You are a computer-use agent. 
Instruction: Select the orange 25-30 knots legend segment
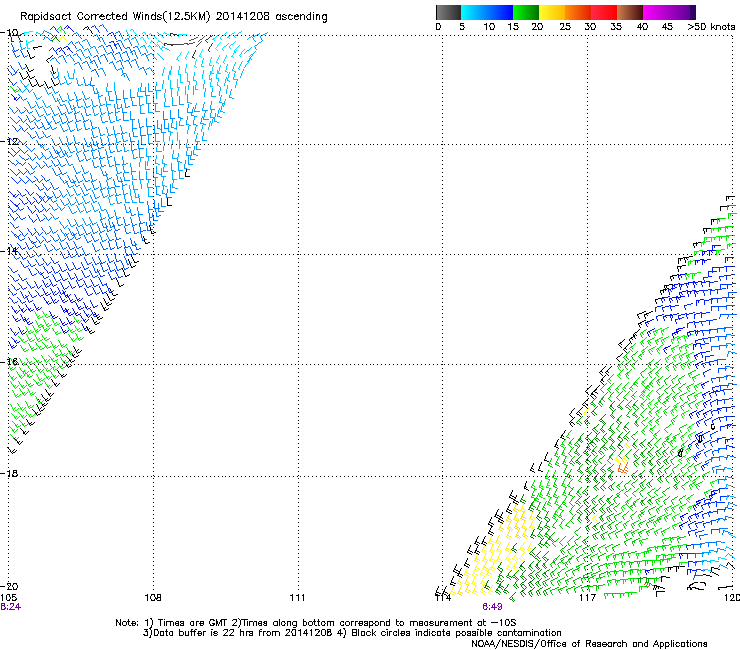578,12
